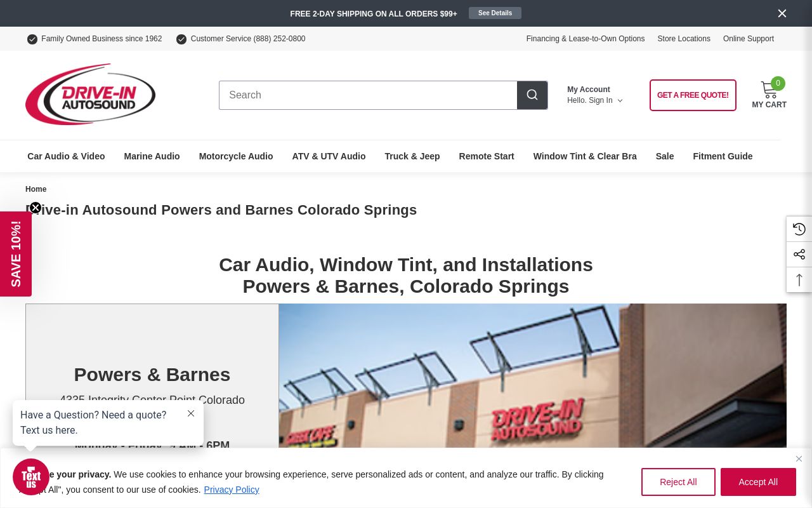Open Online Support link

tap(749, 39)
